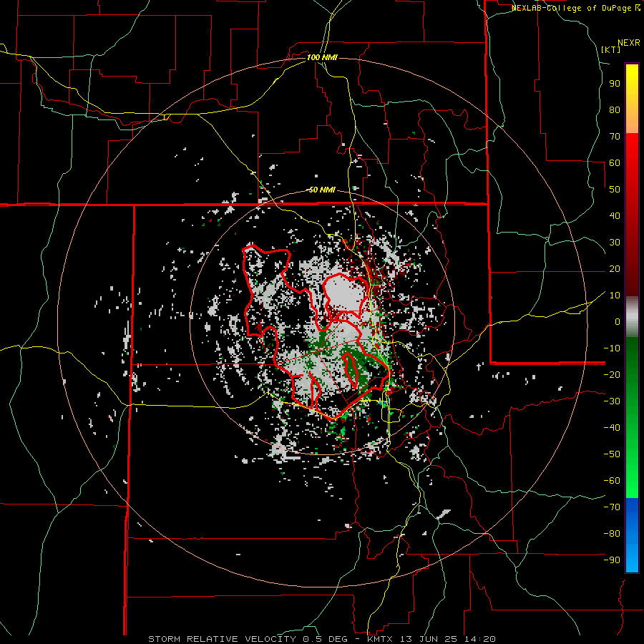Click the 70 value on the velocity scale
This screenshot has height=644, width=644.
[x=615, y=137]
